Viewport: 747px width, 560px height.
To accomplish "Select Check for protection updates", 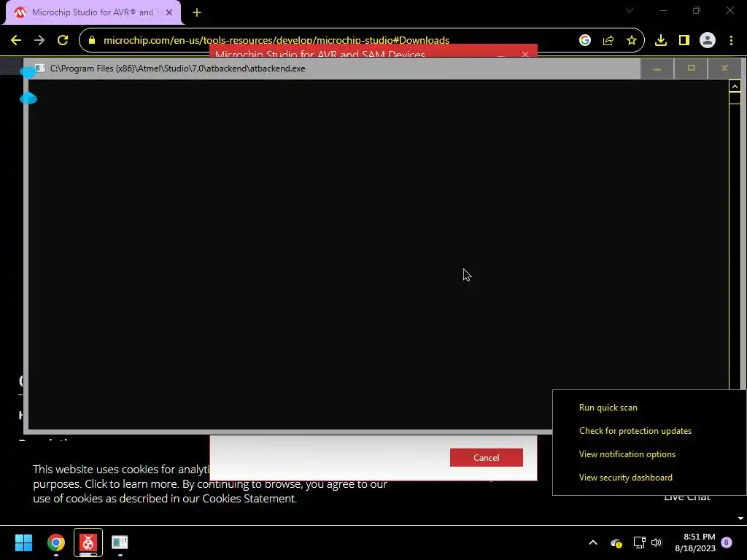I will point(635,431).
